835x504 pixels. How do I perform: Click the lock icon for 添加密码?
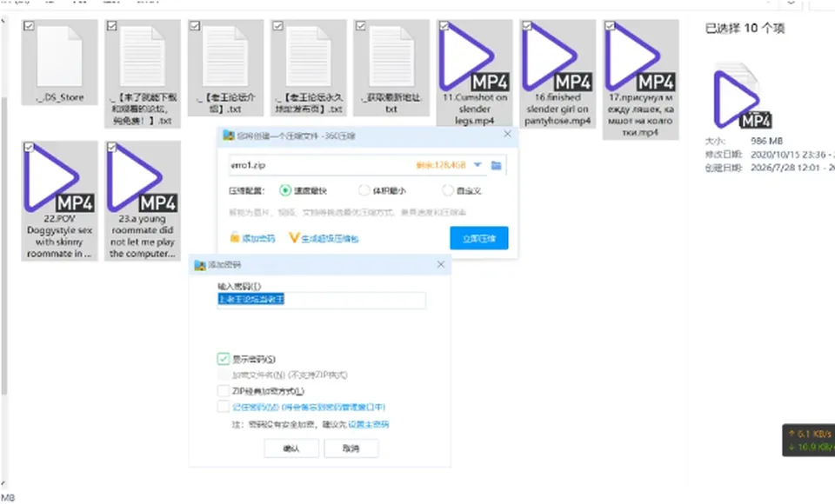[x=234, y=237]
